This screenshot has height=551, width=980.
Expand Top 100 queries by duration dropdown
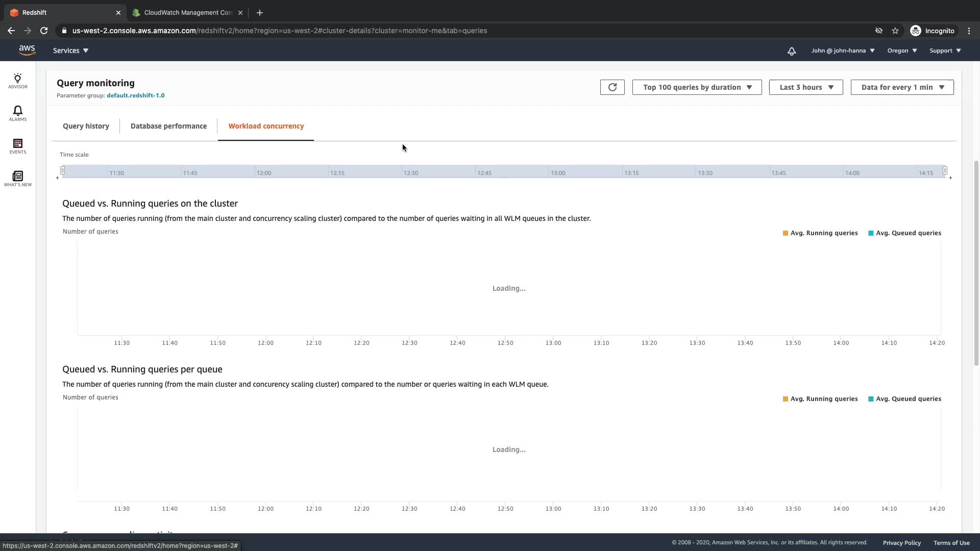click(697, 87)
